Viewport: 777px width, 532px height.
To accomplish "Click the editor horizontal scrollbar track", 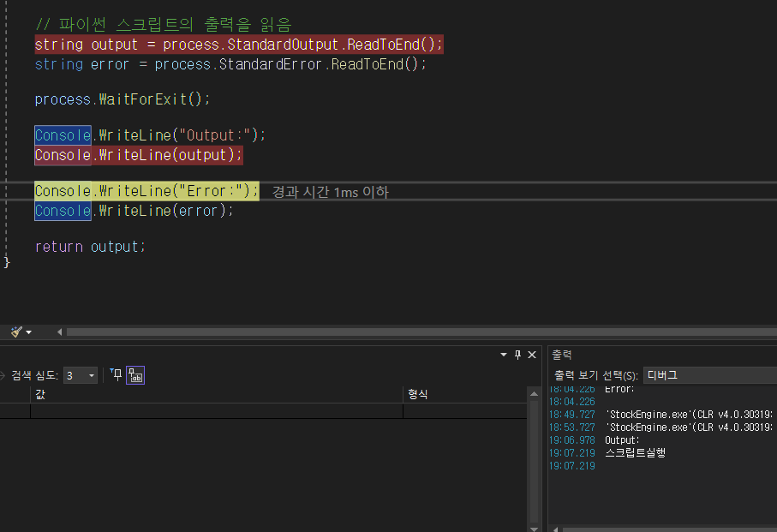I will click(x=421, y=332).
